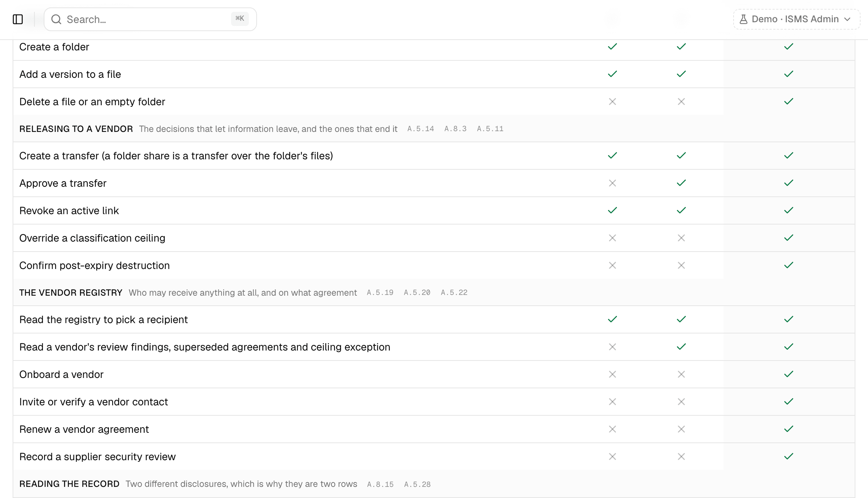Click the A.5.22 control tag
This screenshot has height=498, width=868.
[454, 293]
